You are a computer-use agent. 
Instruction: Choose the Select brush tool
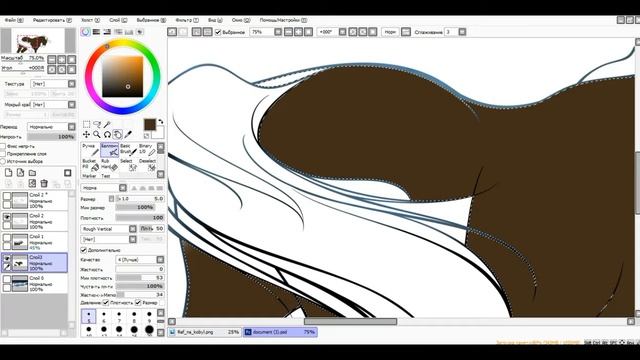[128, 164]
